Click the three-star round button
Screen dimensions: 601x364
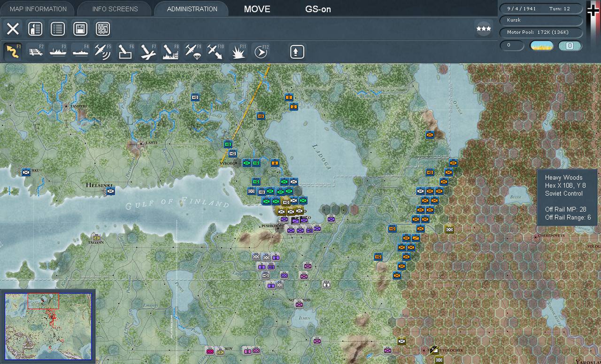483,29
